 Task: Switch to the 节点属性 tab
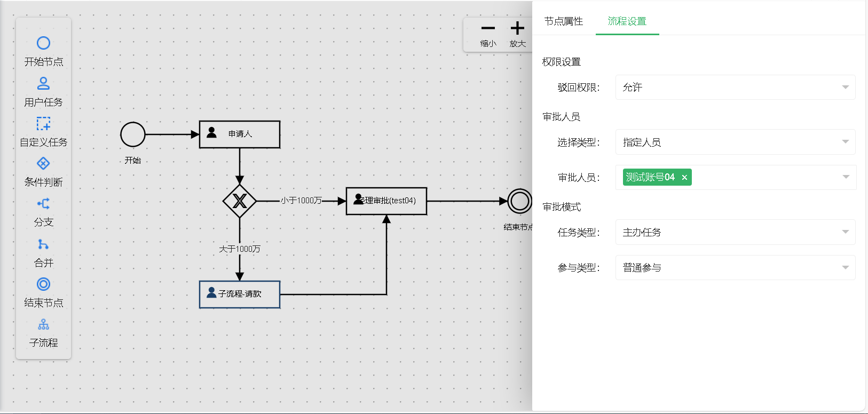coord(564,21)
